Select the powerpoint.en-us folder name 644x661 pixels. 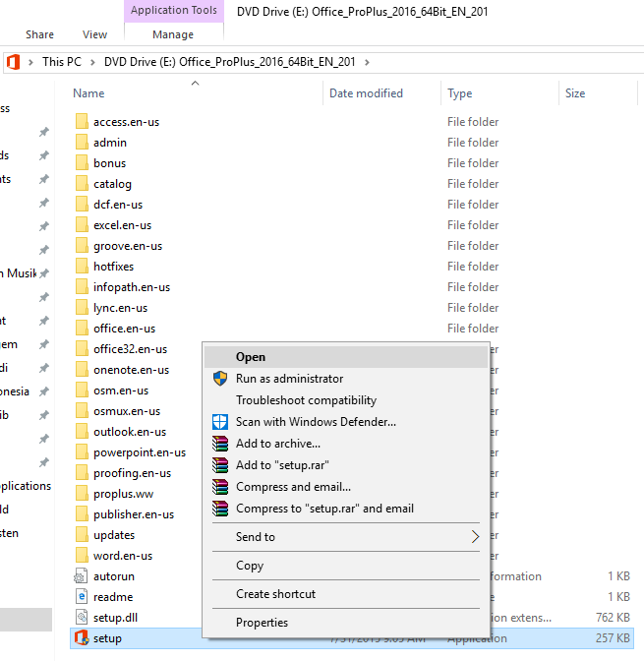tap(140, 452)
